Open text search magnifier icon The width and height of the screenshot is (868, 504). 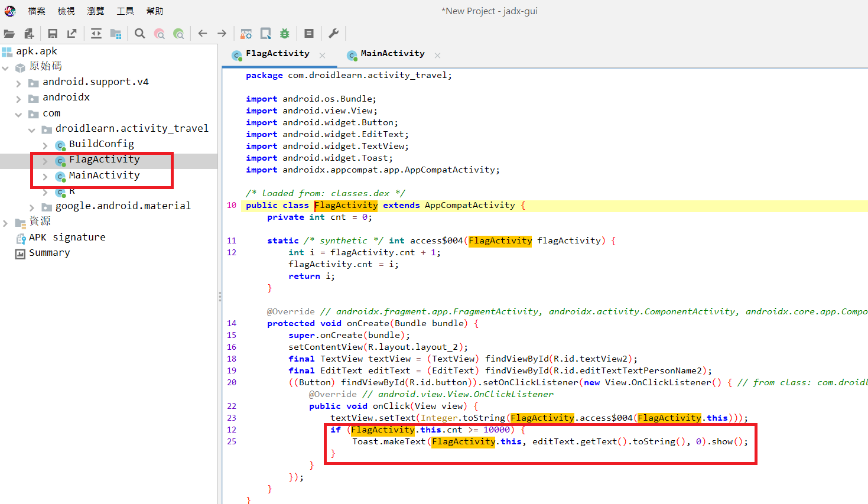[140, 34]
